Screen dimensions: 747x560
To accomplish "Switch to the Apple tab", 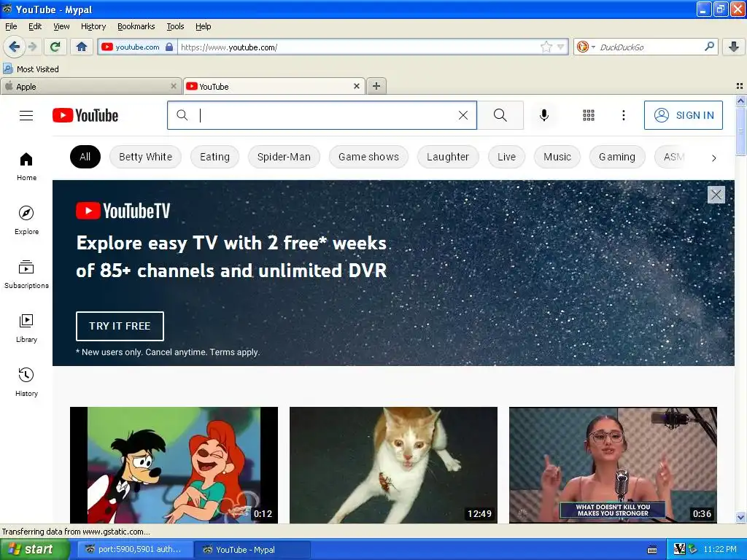I will pos(90,86).
